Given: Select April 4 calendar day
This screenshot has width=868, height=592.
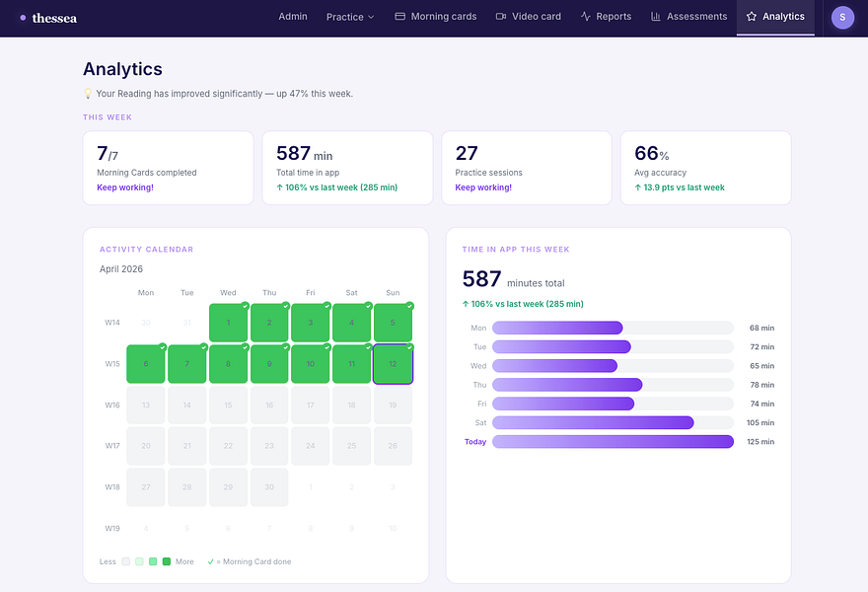Looking at the screenshot, I should pyautogui.click(x=351, y=323).
